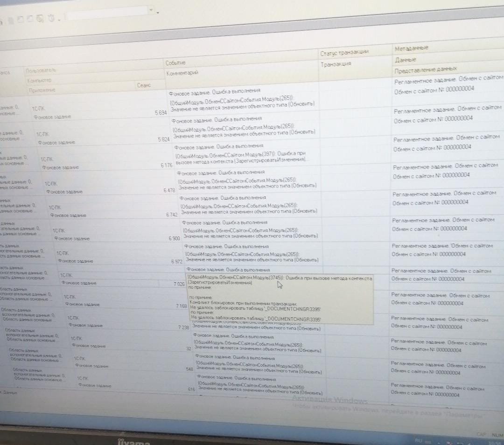Screen dimensions: 504x445
Task: Click the "Компьютер" column header
Action: (40, 80)
